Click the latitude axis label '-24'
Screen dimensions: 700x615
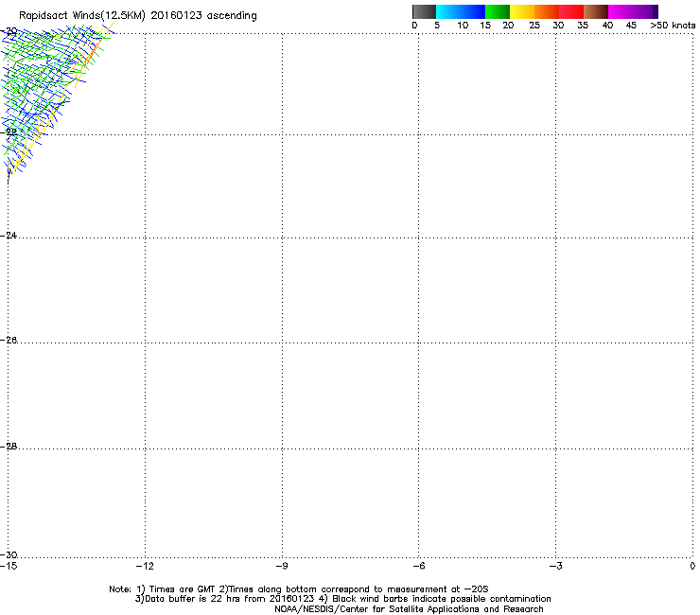click(x=9, y=236)
